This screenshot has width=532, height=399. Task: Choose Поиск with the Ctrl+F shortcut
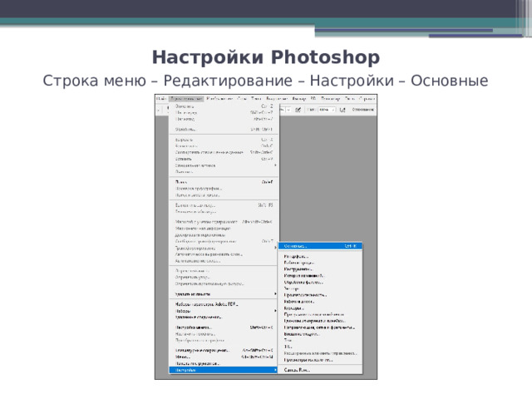click(x=224, y=182)
